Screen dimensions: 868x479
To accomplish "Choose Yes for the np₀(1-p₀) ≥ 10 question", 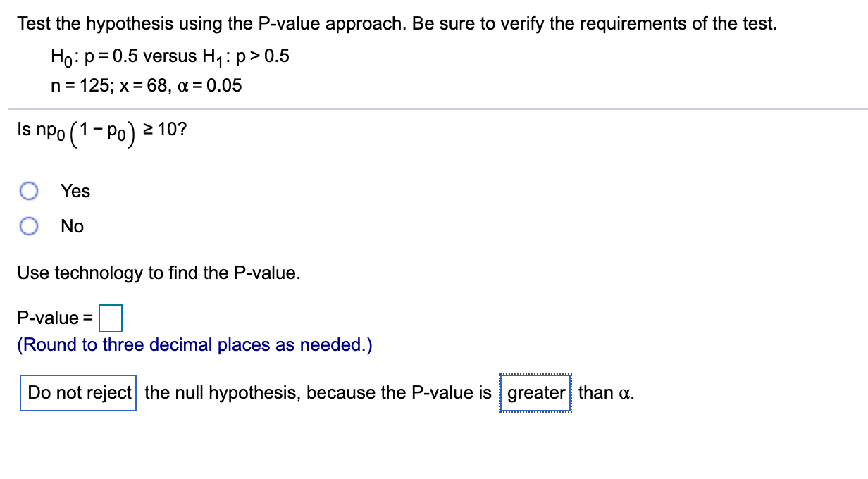I will (30, 190).
